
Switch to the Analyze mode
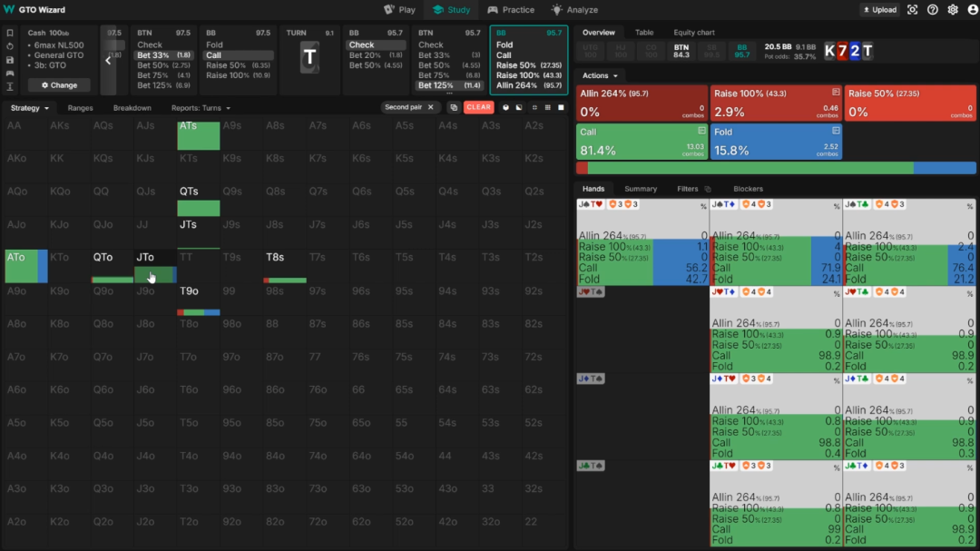pyautogui.click(x=574, y=10)
